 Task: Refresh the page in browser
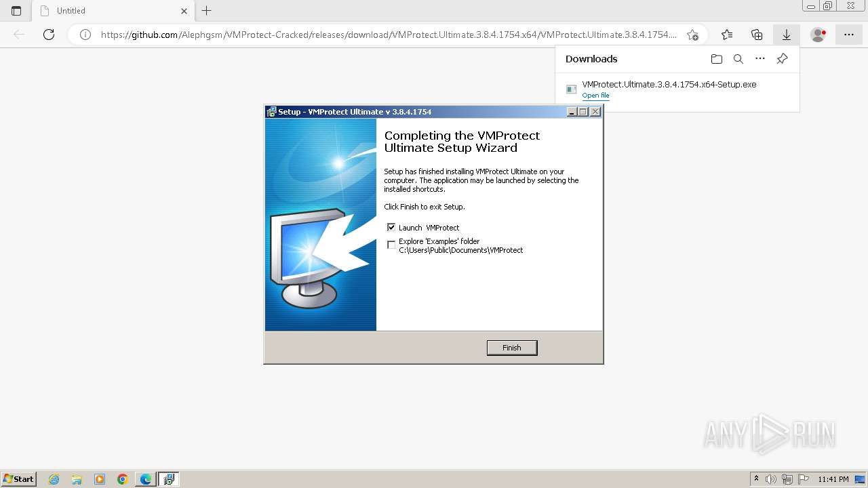49,35
